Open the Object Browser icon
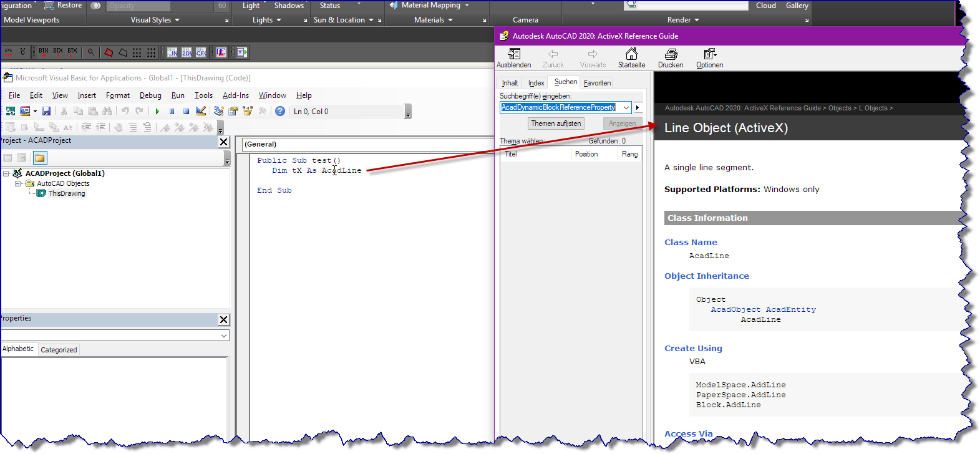The width and height of the screenshot is (980, 454). (x=248, y=111)
